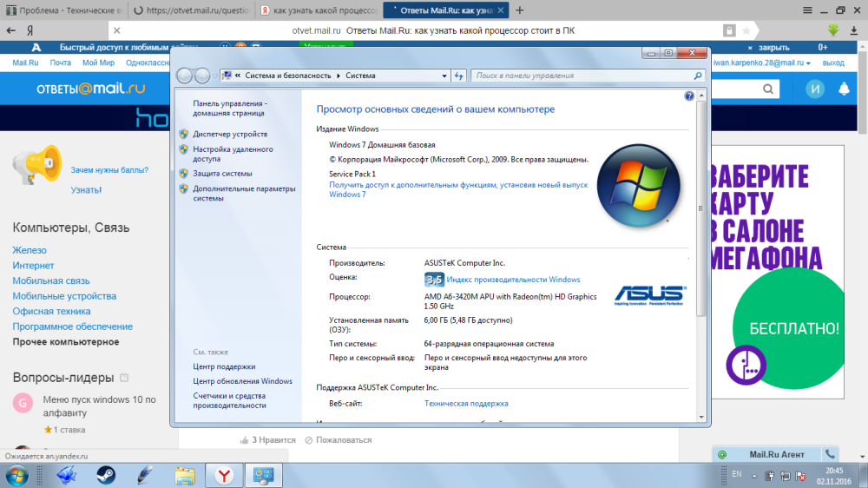Viewport: 868px width, 488px height.
Task: Switch to the otvet.mail.ru/questio loading tab
Action: [x=191, y=10]
